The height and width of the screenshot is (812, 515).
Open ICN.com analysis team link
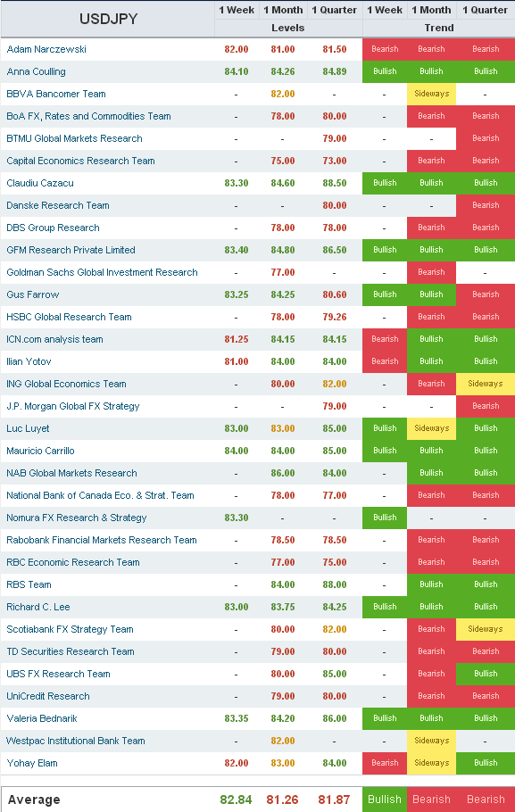pos(54,339)
